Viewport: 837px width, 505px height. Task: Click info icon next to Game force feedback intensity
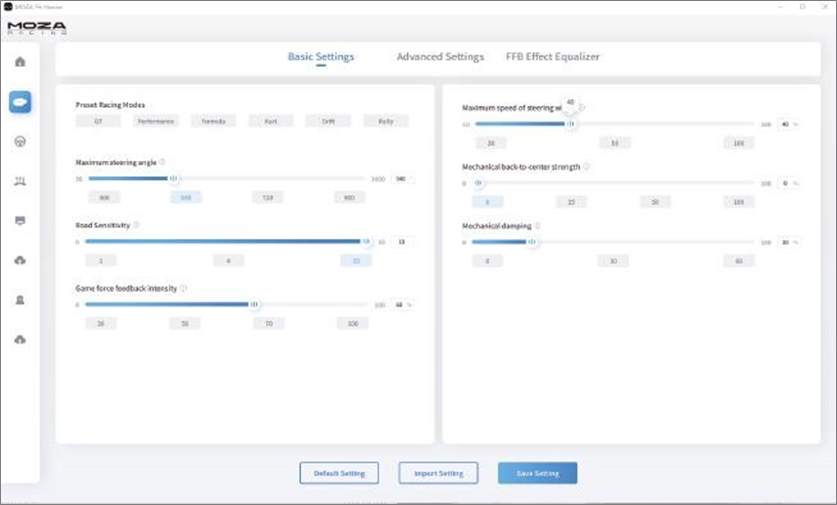pyautogui.click(x=183, y=288)
